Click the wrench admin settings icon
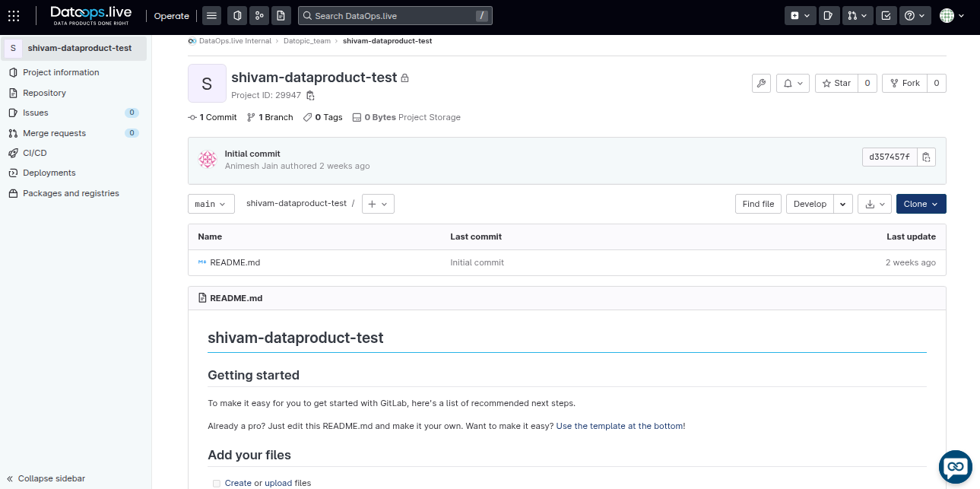This screenshot has width=980, height=489. [761, 84]
